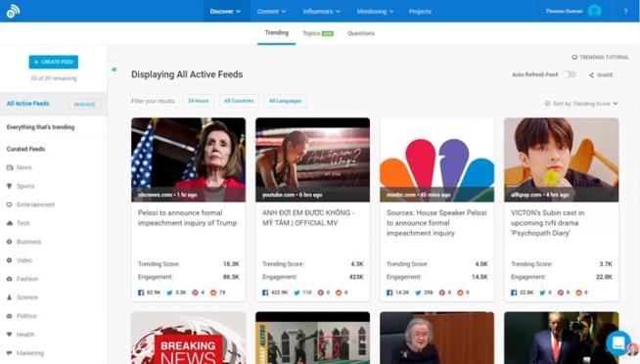
Task: Click the Manage feeds button
Action: click(x=84, y=105)
